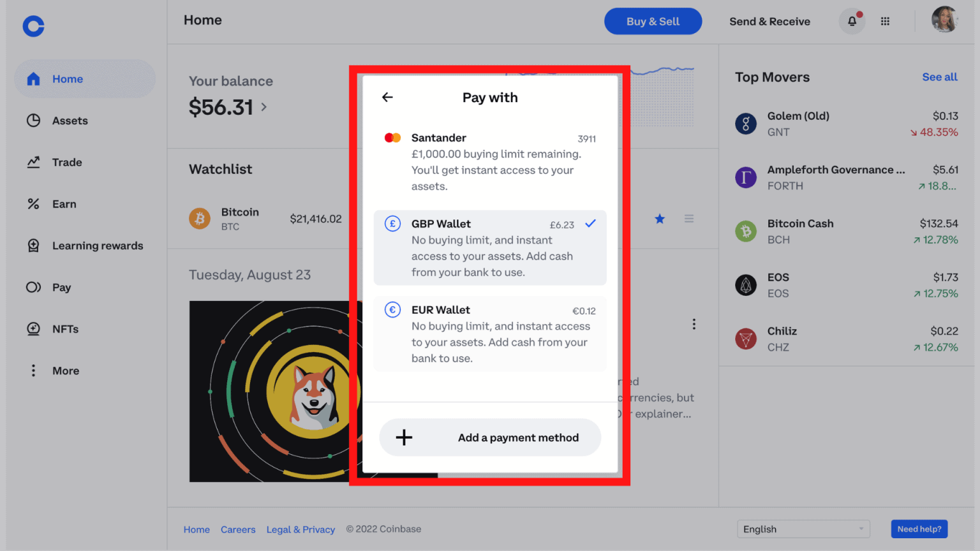Click the FORTH 18.8 change value
980x551 pixels.
(x=937, y=186)
